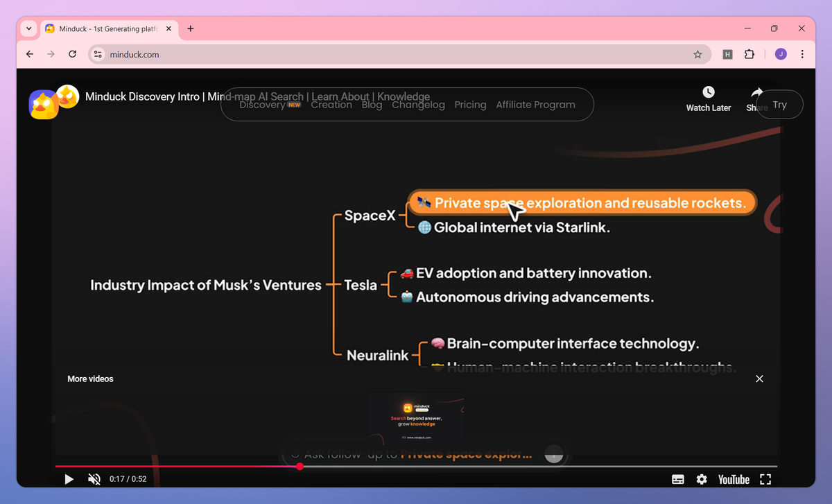832x504 pixels.
Task: Unmute the video sound
Action: pos(94,479)
